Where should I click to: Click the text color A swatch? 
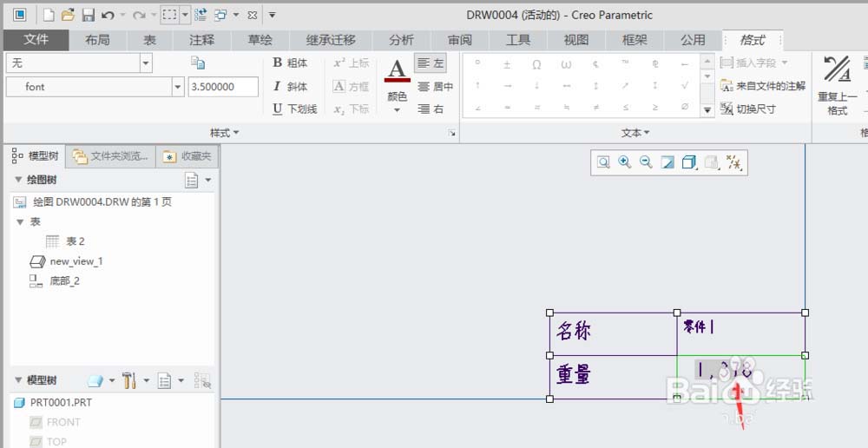tap(397, 70)
